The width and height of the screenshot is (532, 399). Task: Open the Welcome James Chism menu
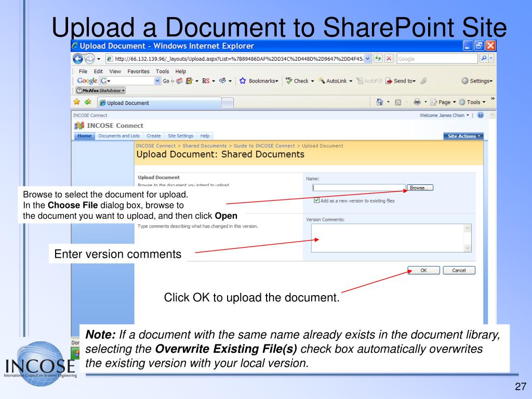(x=444, y=115)
